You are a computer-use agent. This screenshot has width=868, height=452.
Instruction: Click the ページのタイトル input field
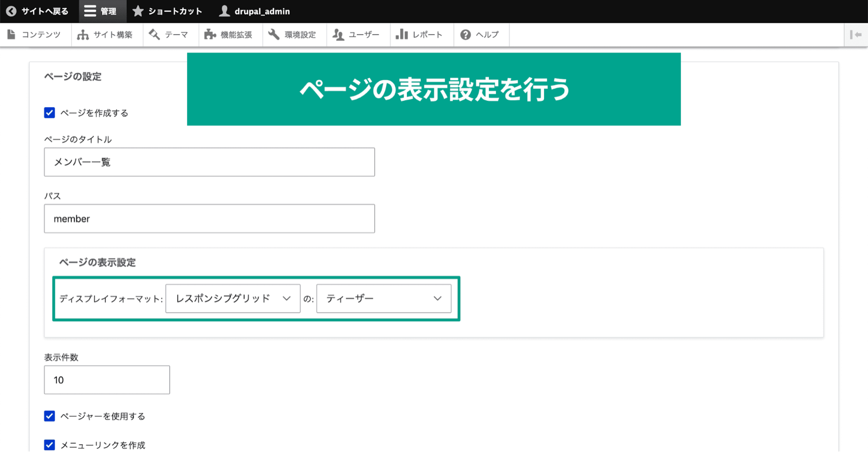[x=209, y=162]
